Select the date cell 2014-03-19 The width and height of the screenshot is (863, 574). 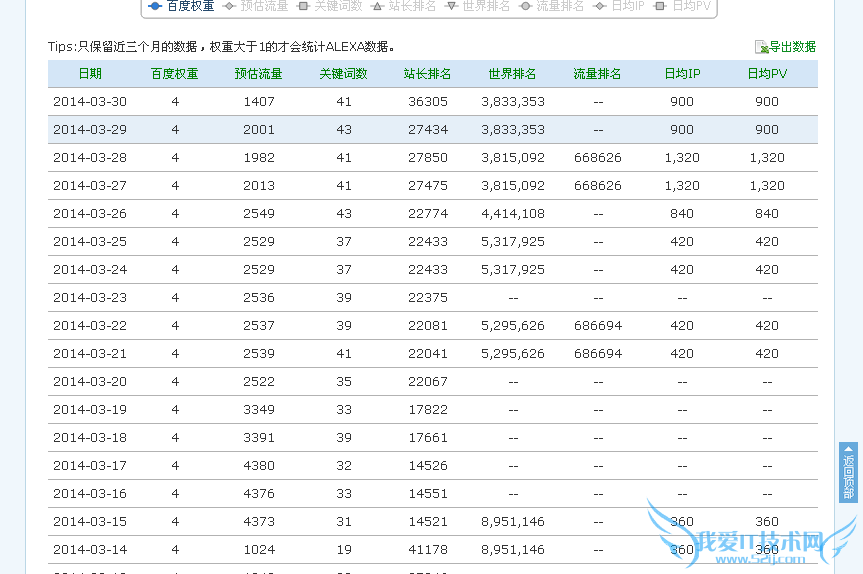(x=90, y=410)
